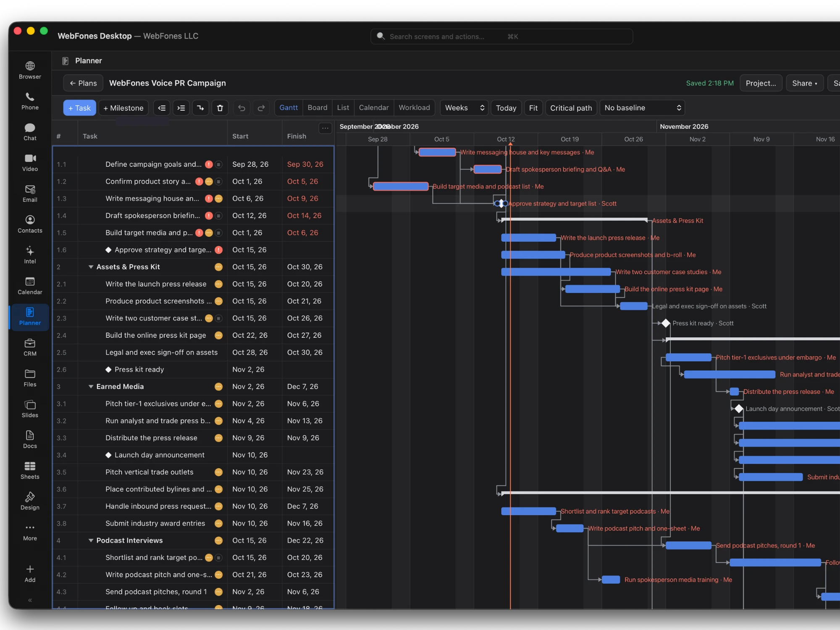Select the Write the launch press release bar

tap(528, 238)
